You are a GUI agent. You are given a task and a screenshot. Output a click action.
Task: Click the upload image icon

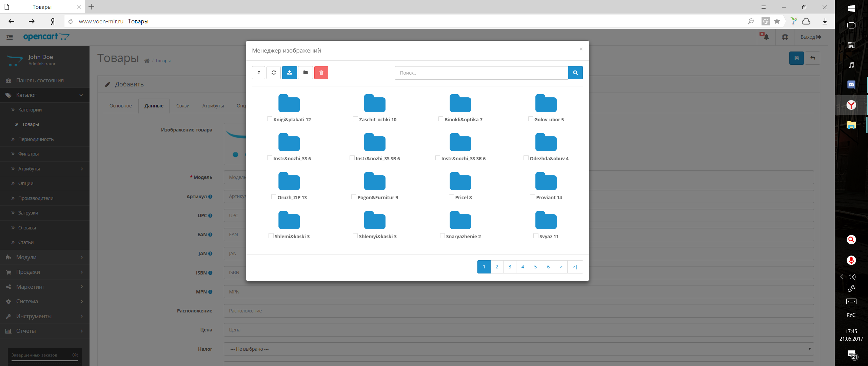[x=290, y=73]
